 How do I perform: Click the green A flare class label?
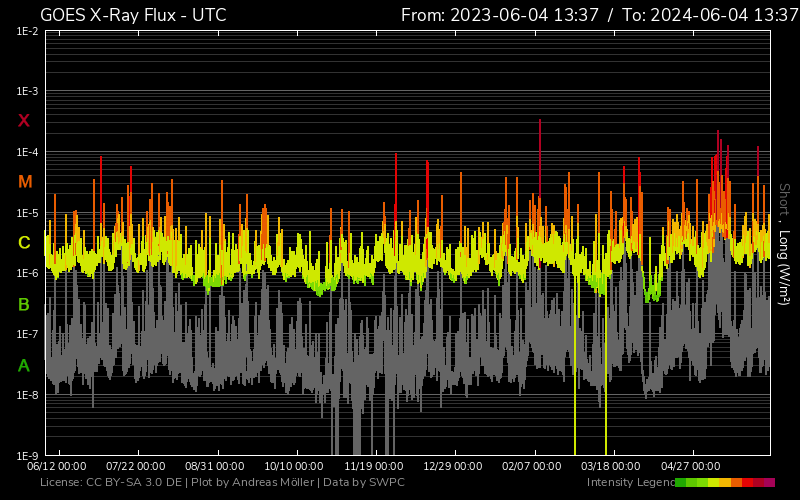point(24,366)
